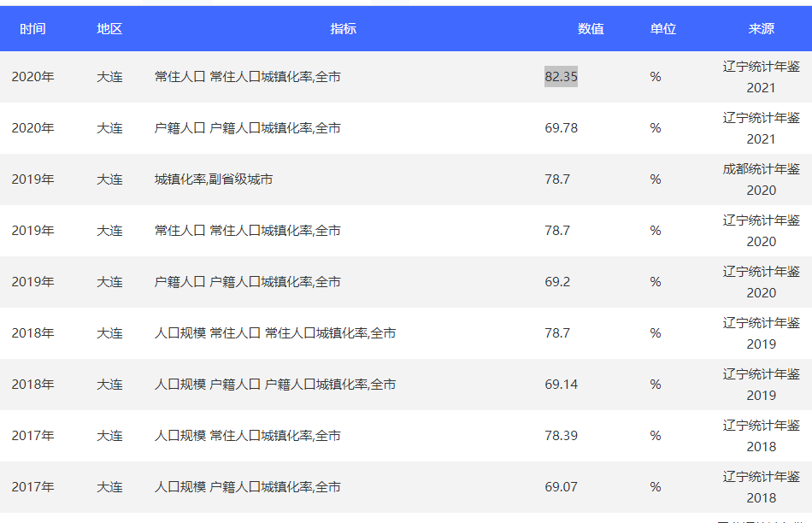The image size is (812, 523).
Task: Open the 成都统计年鉴 2020 source
Action: (761, 179)
